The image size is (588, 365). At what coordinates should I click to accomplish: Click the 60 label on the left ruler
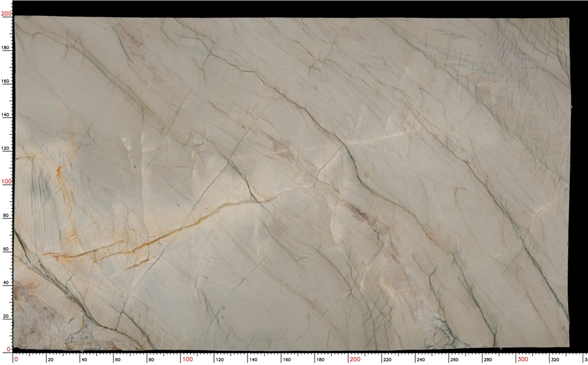[5, 249]
